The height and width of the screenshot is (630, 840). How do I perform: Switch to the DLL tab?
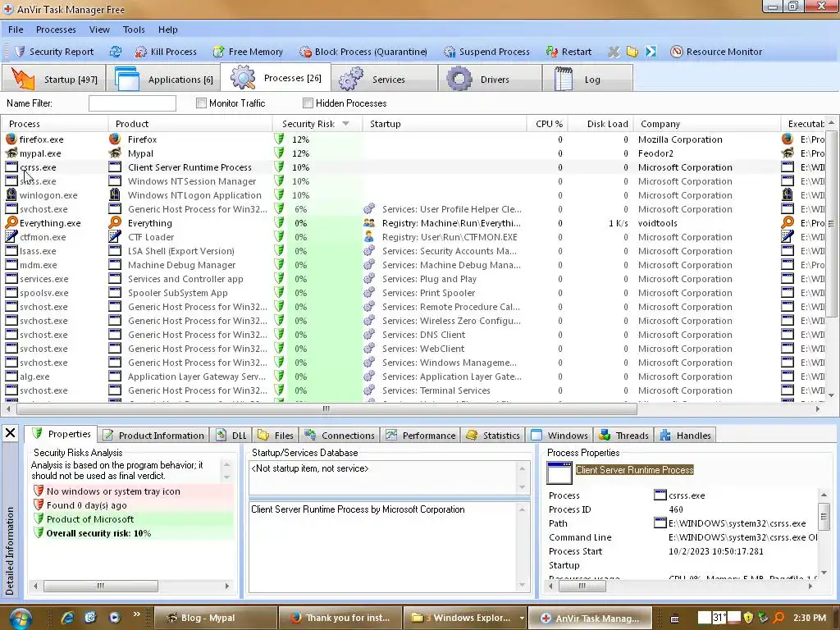tap(232, 435)
